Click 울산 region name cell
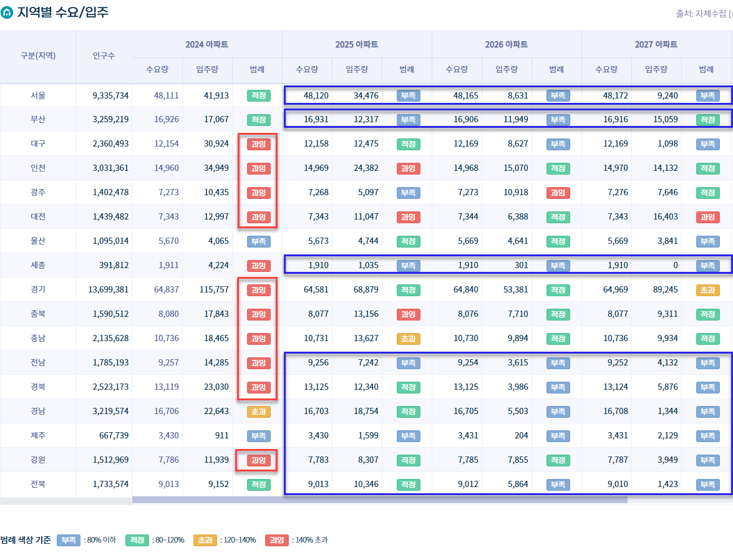The height and width of the screenshot is (560, 733). point(38,241)
